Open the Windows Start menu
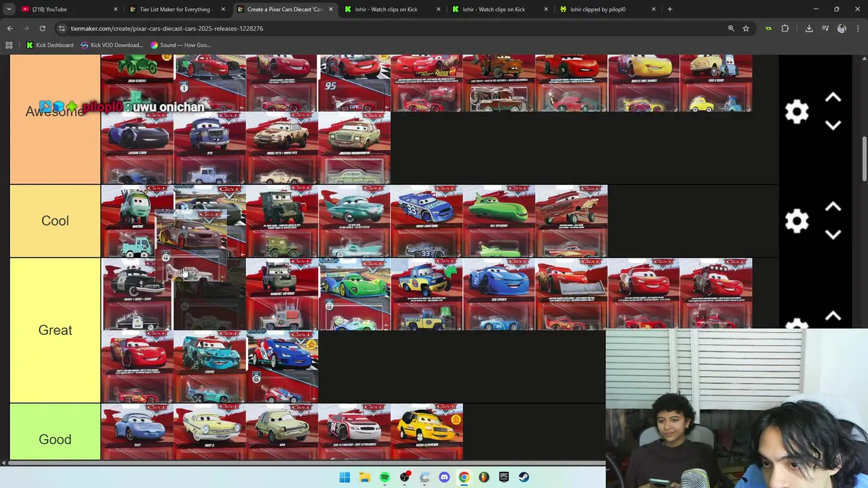The width and height of the screenshot is (868, 488). (344, 477)
